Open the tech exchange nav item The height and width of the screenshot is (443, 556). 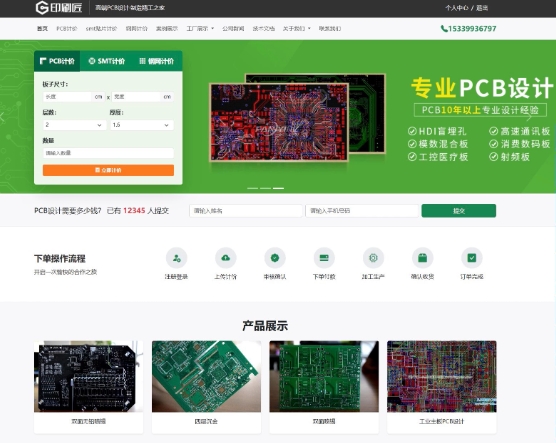[x=263, y=29]
